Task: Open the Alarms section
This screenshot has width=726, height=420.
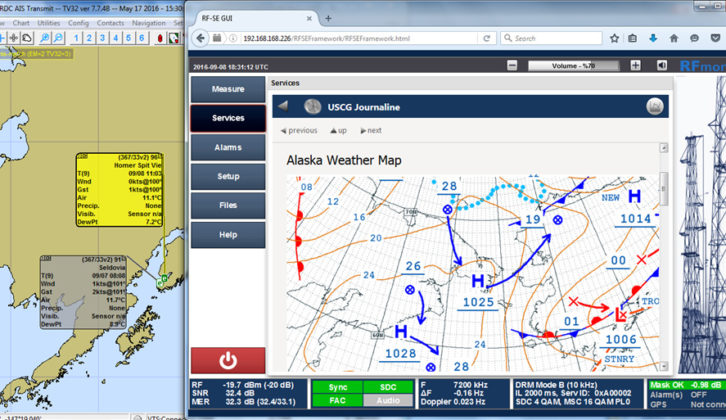Action: (x=228, y=147)
